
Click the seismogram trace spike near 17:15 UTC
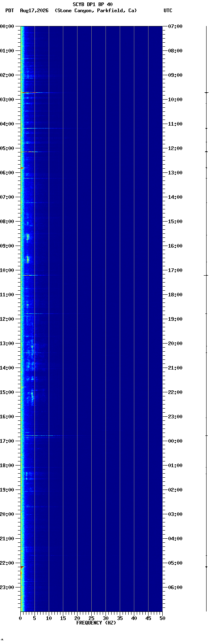tap(206, 275)
